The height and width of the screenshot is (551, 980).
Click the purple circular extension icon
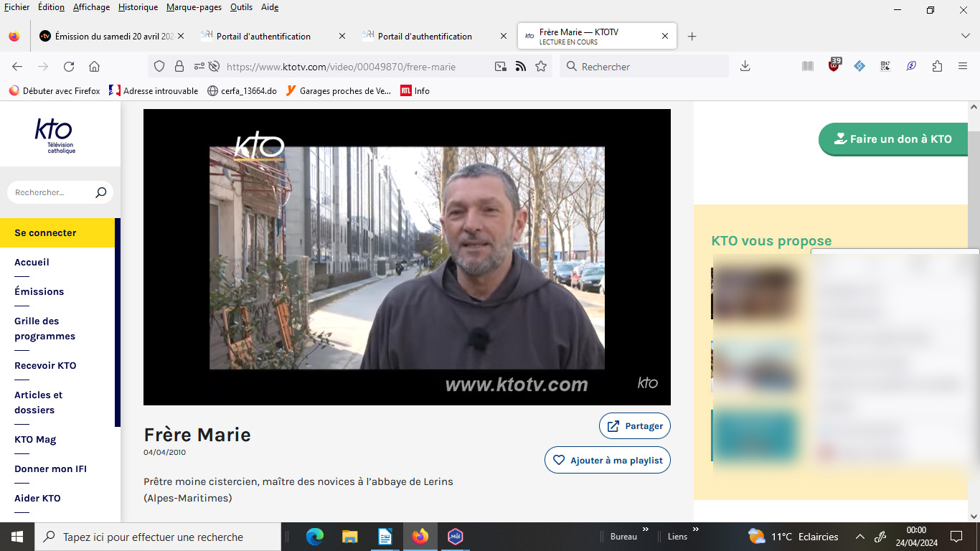click(911, 66)
